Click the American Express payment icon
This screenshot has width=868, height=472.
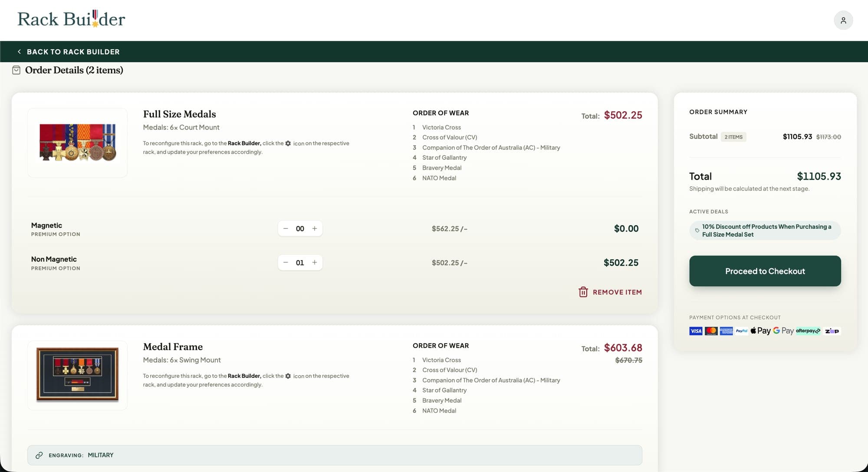(726, 331)
